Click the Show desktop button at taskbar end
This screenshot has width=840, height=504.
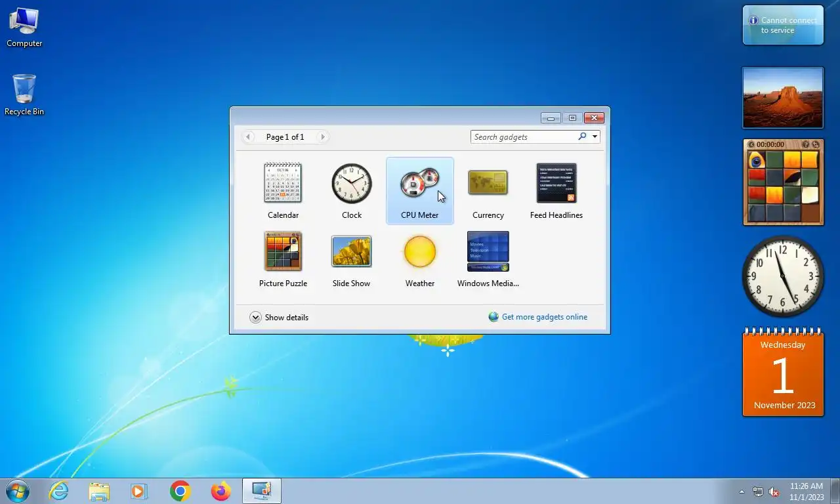coord(835,491)
